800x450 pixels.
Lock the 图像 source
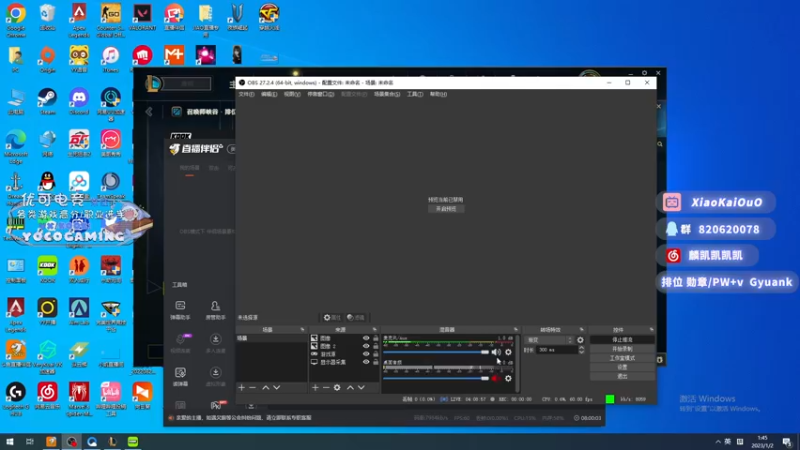pos(376,338)
